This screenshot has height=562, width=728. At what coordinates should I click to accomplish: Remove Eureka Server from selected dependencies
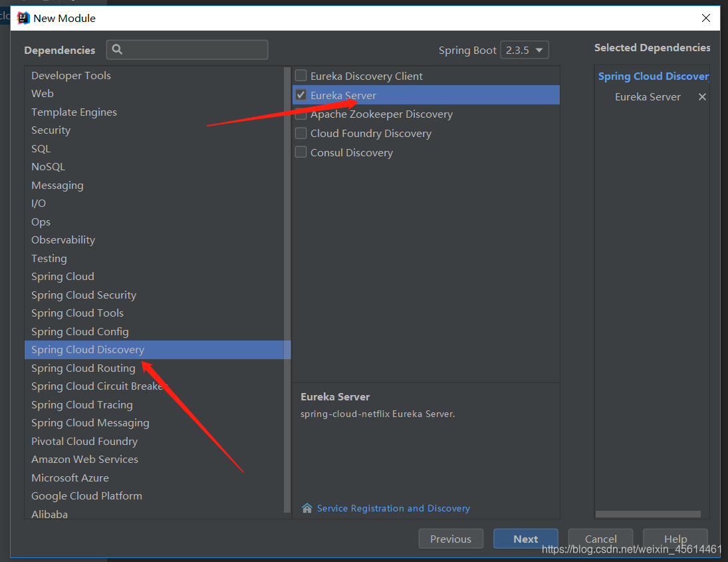click(702, 96)
